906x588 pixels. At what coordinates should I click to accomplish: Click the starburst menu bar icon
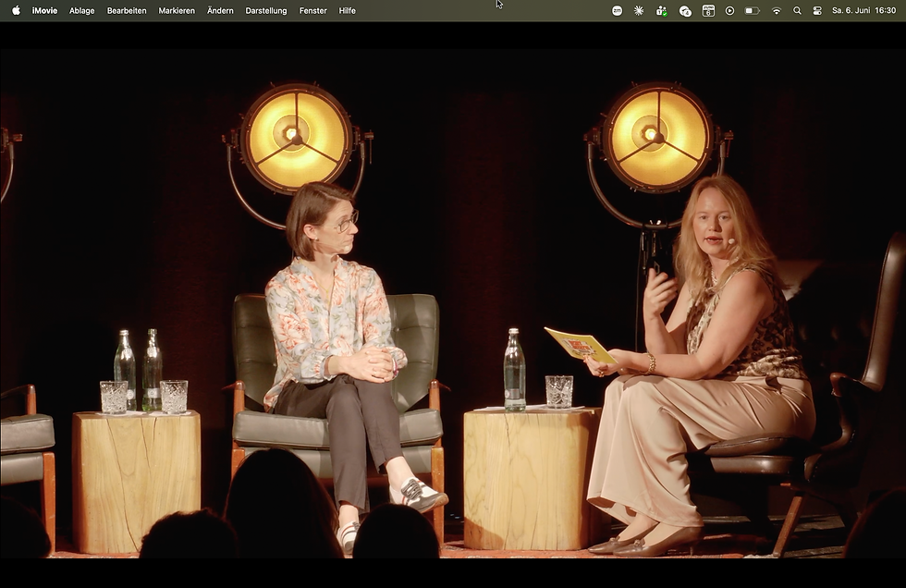(x=639, y=10)
